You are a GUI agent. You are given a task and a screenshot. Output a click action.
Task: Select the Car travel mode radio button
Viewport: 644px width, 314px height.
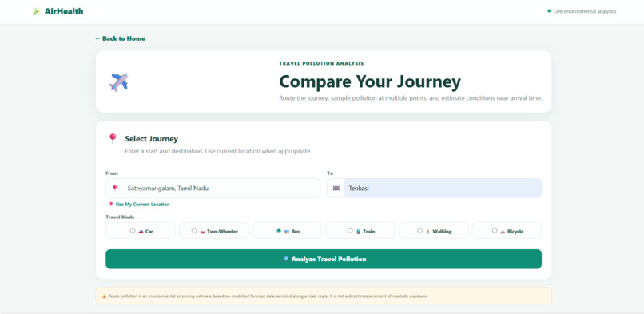pyautogui.click(x=133, y=231)
